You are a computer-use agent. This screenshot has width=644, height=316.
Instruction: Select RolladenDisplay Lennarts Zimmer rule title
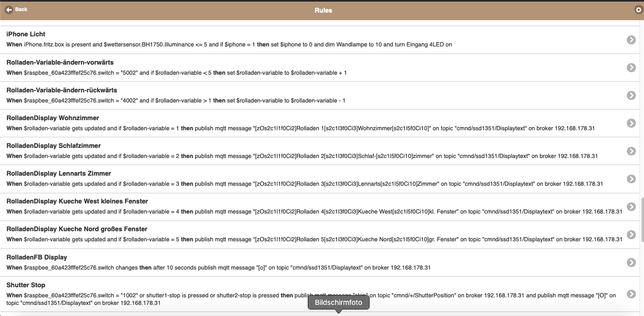pos(59,173)
